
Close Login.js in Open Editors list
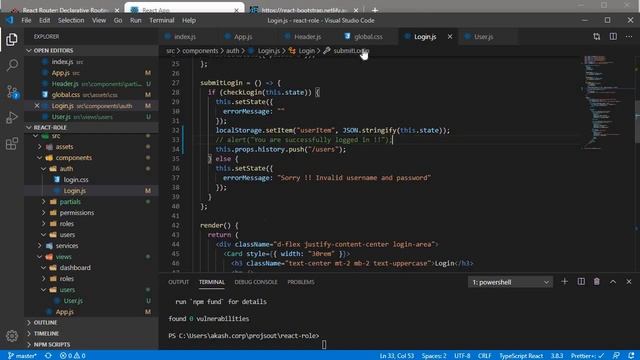[37, 106]
